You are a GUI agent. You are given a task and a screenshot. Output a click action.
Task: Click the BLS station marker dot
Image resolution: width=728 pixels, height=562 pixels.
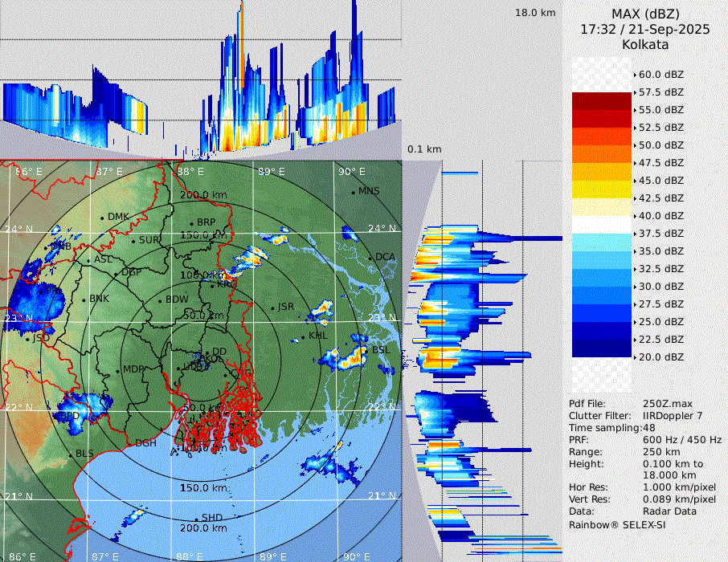tap(70, 454)
